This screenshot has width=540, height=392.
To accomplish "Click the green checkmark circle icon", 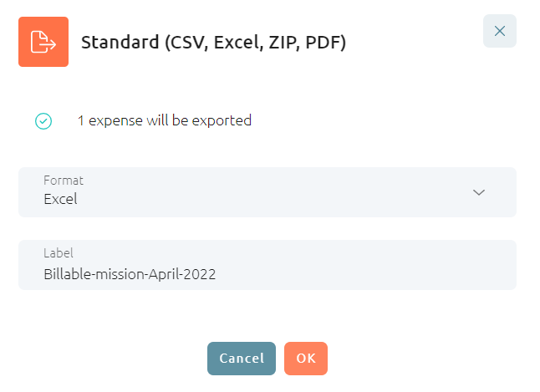I will click(43, 121).
